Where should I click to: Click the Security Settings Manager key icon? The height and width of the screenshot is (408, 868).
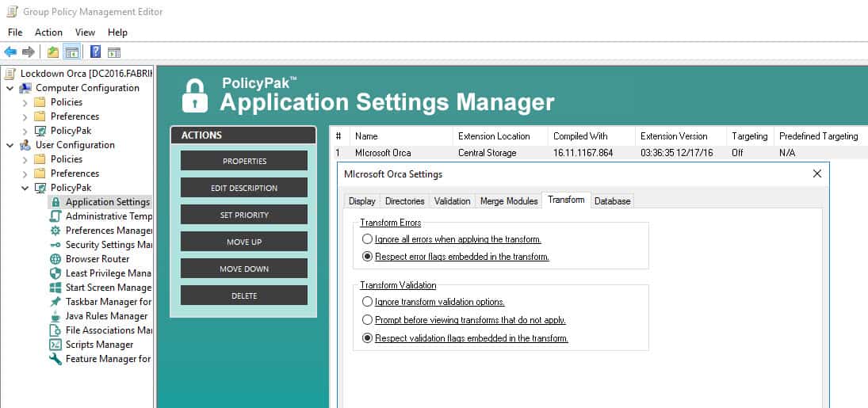tap(55, 245)
